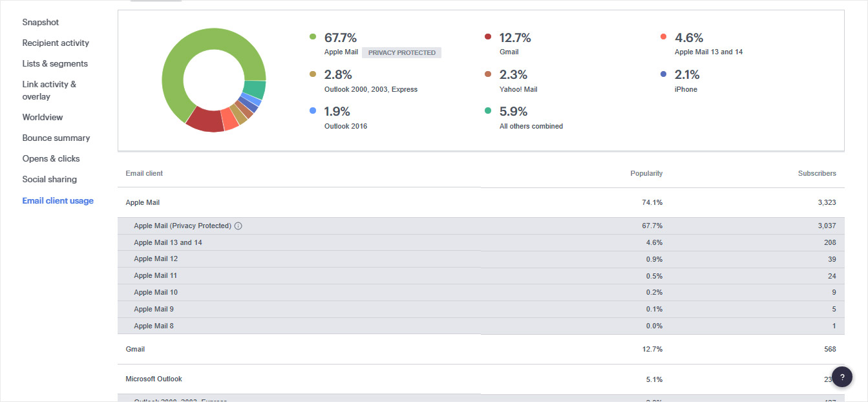868x402 pixels.
Task: Click the dark blue iPhone legend dot
Action: 663,74
